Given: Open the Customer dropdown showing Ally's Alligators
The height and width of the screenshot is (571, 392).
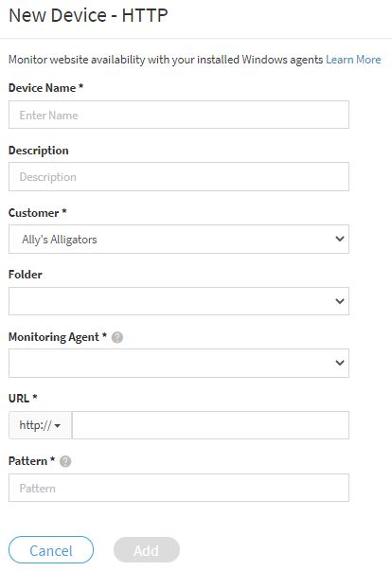Looking at the screenshot, I should [179, 240].
